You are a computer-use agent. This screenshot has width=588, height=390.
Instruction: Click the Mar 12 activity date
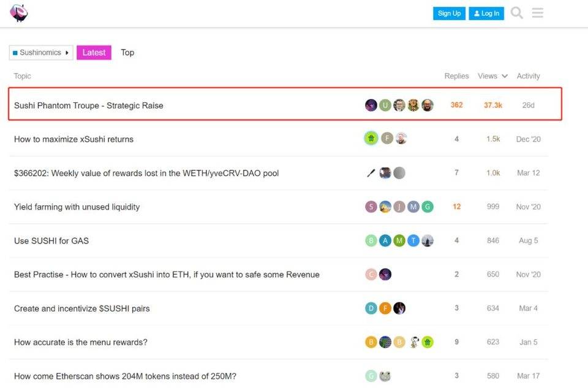click(528, 173)
